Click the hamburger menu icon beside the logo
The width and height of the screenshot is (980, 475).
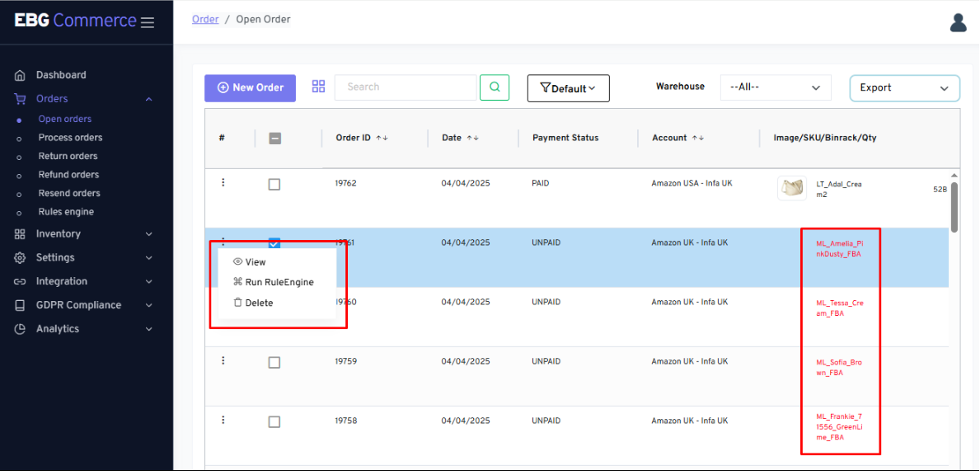pyautogui.click(x=148, y=22)
